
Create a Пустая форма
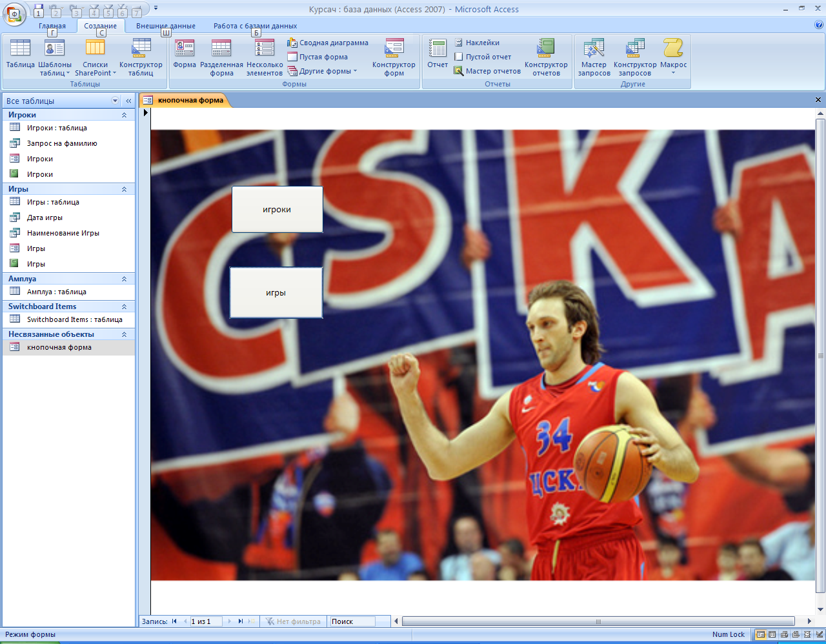[317, 57]
